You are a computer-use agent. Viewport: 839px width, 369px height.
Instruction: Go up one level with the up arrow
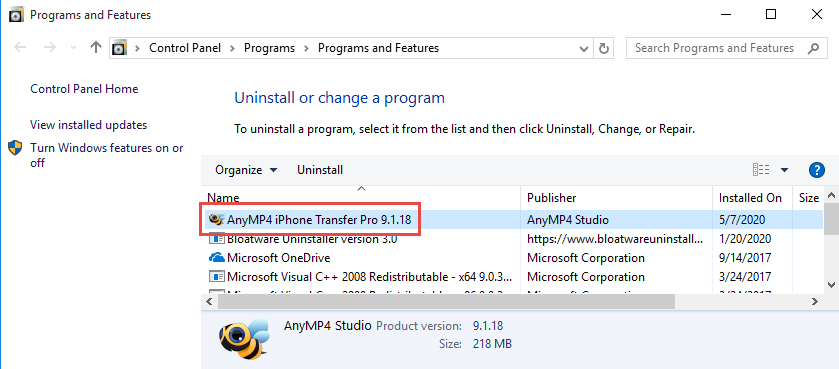pyautogui.click(x=96, y=48)
